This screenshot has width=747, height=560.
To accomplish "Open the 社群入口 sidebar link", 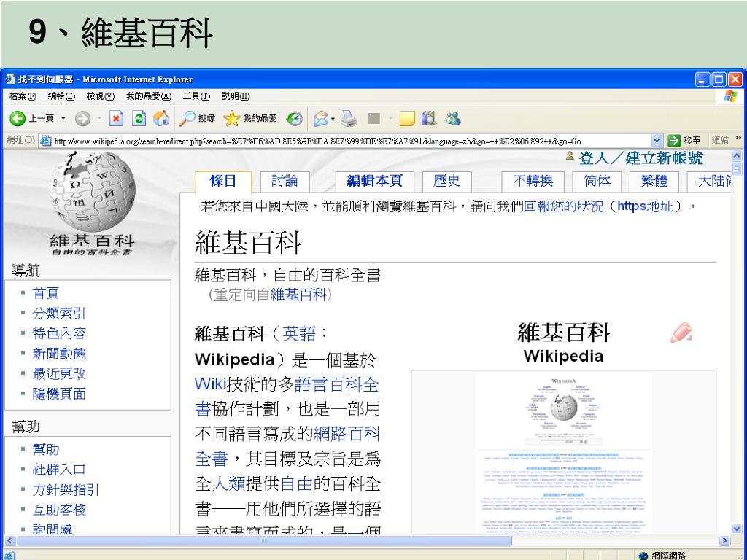I will click(59, 470).
